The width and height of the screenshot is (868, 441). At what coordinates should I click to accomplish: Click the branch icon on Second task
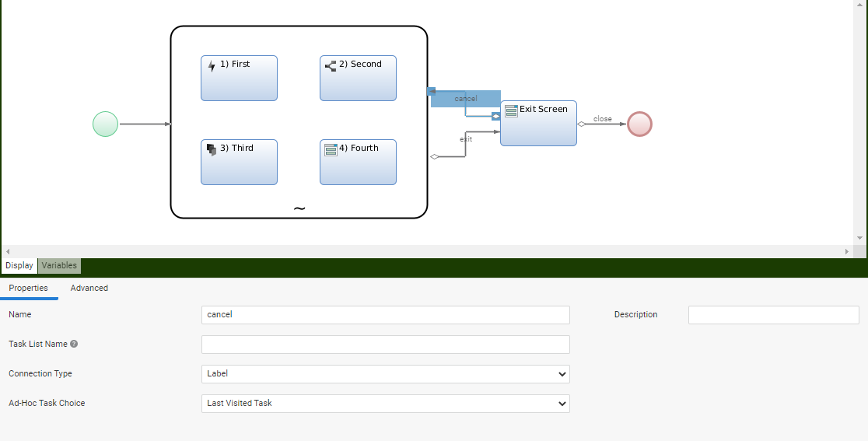tap(331, 66)
